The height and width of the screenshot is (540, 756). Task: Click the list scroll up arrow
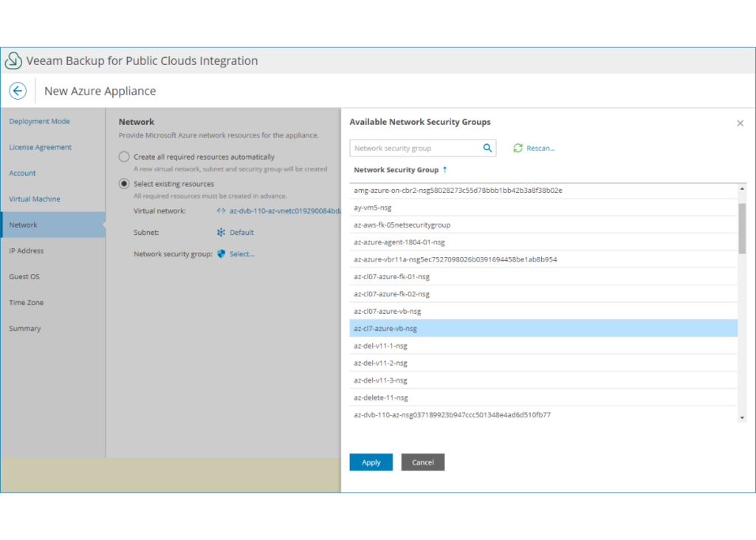[x=742, y=188]
